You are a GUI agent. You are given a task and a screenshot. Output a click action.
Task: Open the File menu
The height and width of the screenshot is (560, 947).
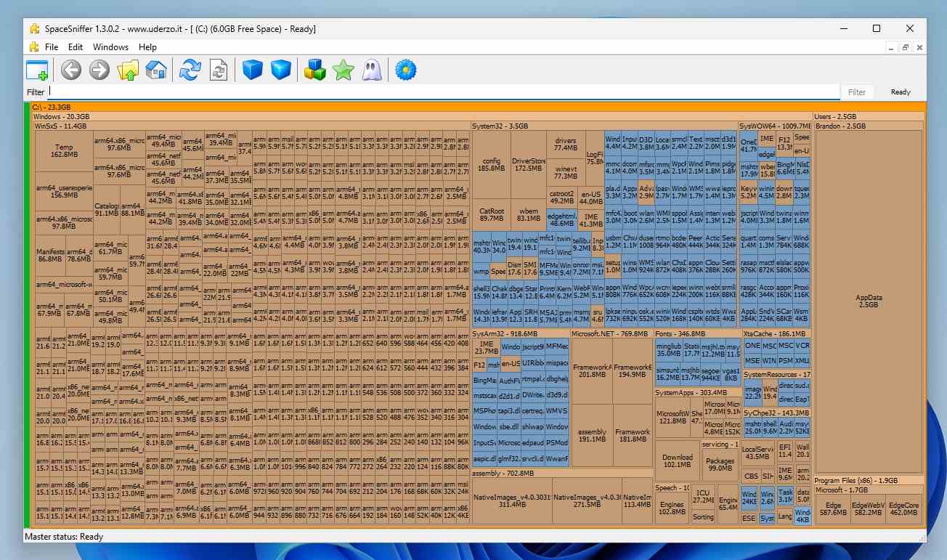click(52, 47)
